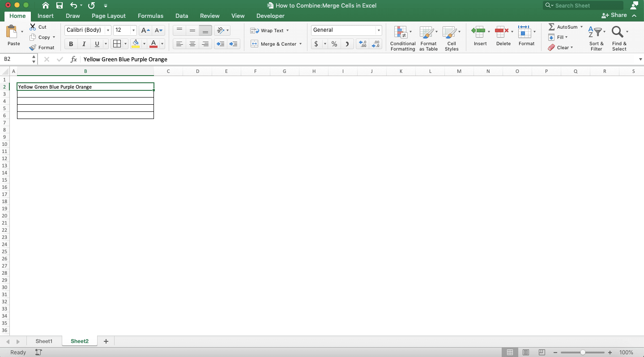Image resolution: width=644 pixels, height=357 pixels.
Task: Decrease the font size
Action: [x=159, y=30]
